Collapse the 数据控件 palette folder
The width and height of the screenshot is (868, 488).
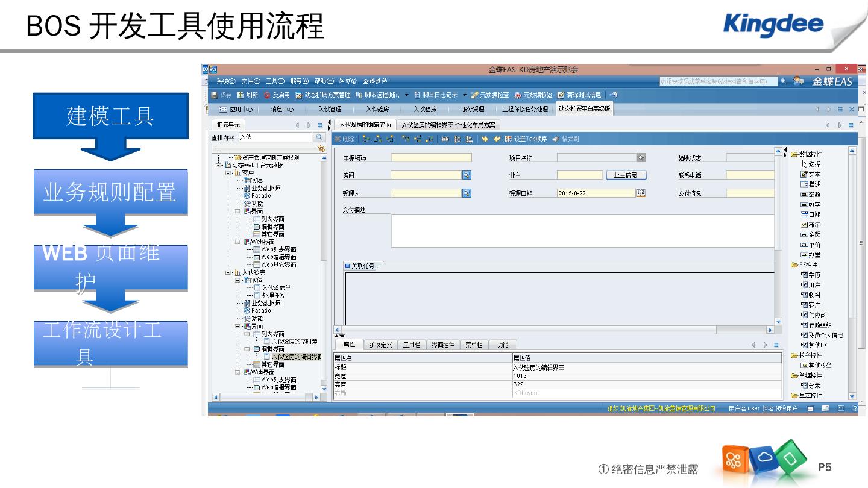[794, 154]
